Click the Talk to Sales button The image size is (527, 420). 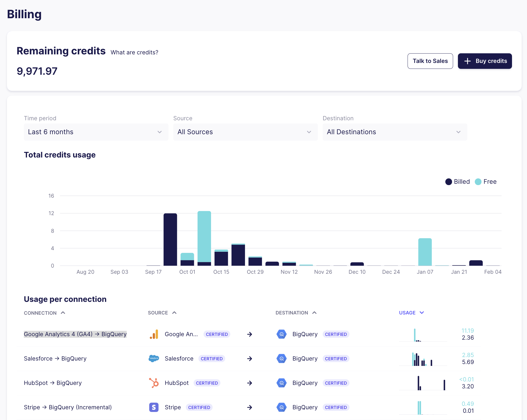coord(430,61)
